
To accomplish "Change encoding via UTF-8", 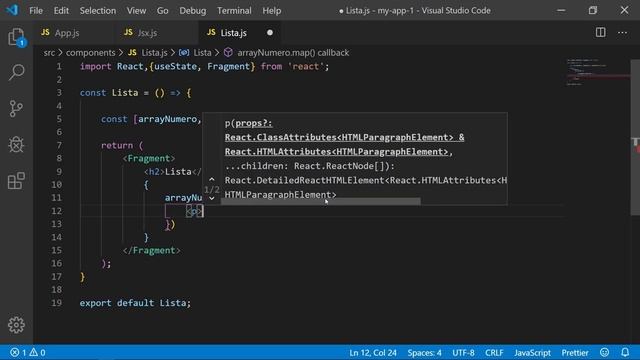I will pos(463,352).
